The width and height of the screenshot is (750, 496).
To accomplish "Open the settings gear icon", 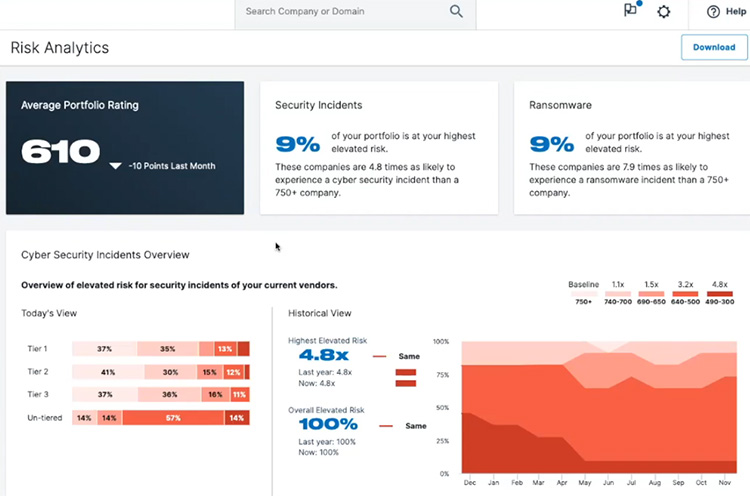I will [x=664, y=12].
